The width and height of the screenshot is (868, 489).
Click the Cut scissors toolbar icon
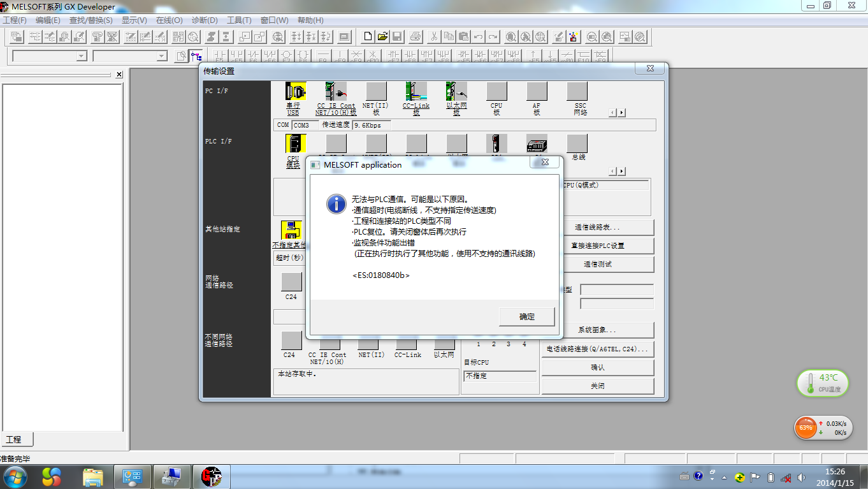433,37
